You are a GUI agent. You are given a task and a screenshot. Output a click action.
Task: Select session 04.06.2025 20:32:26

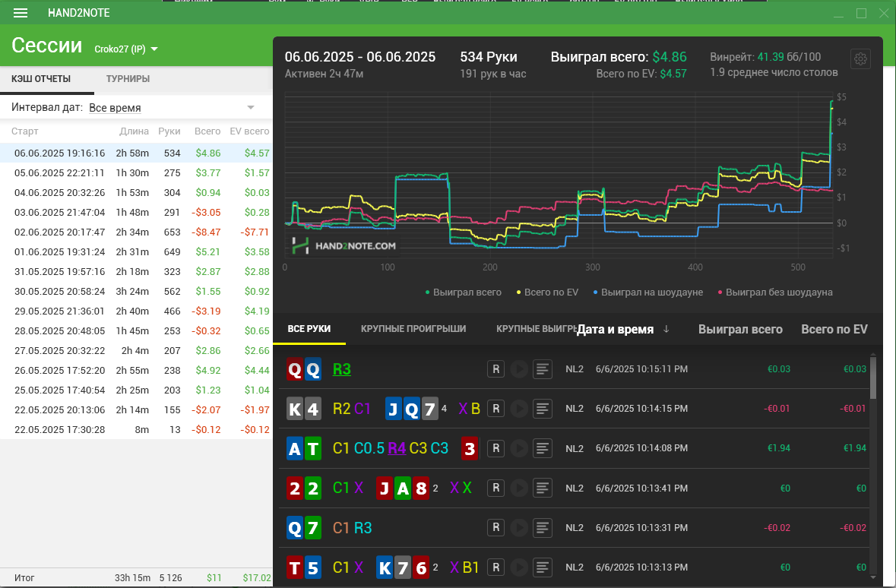coord(136,192)
